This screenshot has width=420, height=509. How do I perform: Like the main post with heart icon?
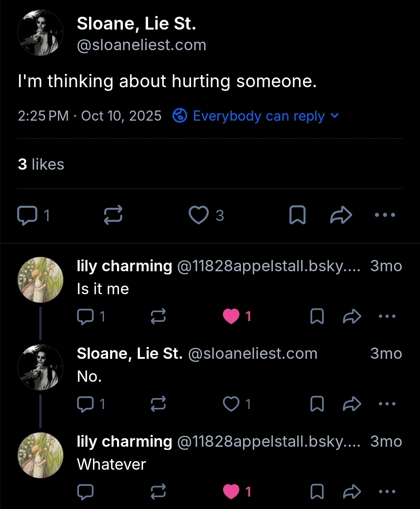pyautogui.click(x=199, y=215)
